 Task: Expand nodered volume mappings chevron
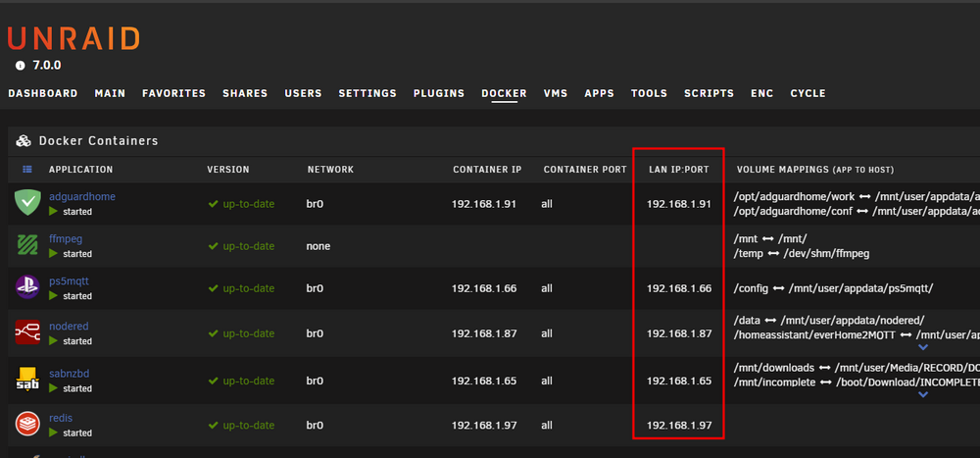point(923,347)
